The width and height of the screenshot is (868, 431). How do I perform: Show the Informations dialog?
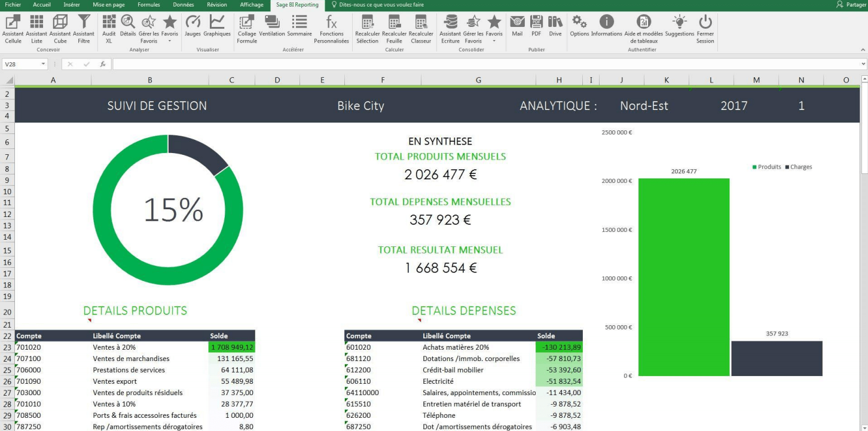pos(607,26)
